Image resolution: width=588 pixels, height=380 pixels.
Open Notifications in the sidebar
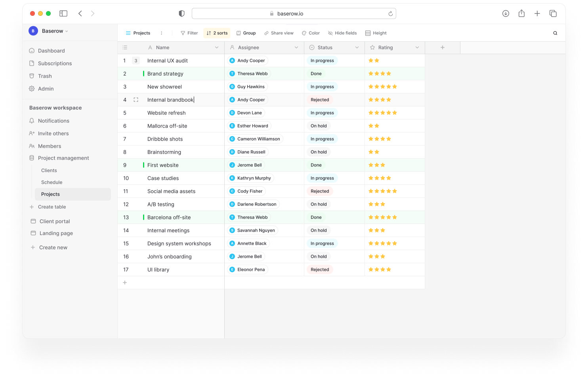tap(53, 121)
